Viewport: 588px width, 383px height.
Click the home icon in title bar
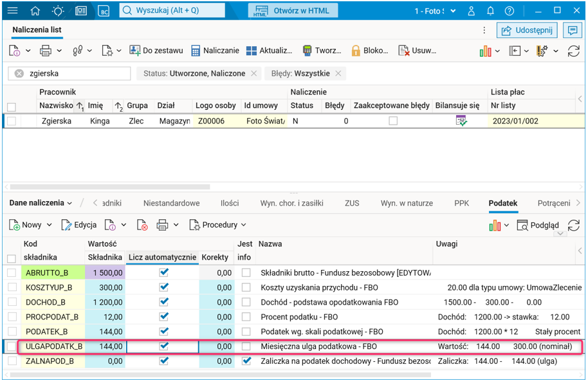pos(35,11)
